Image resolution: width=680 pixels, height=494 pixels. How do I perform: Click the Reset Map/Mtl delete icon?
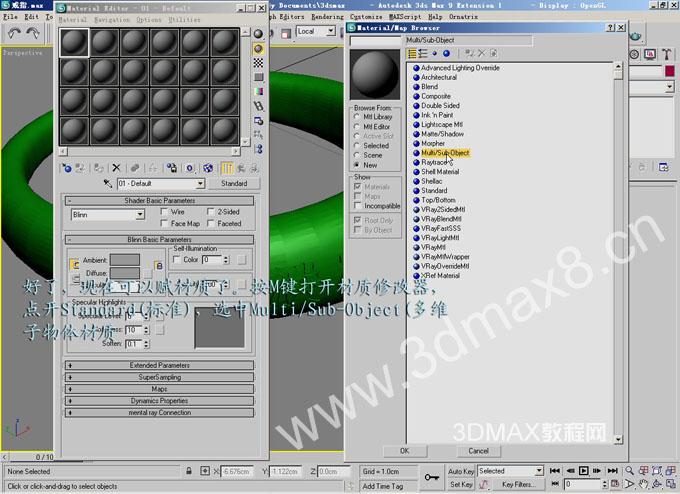click(x=116, y=168)
